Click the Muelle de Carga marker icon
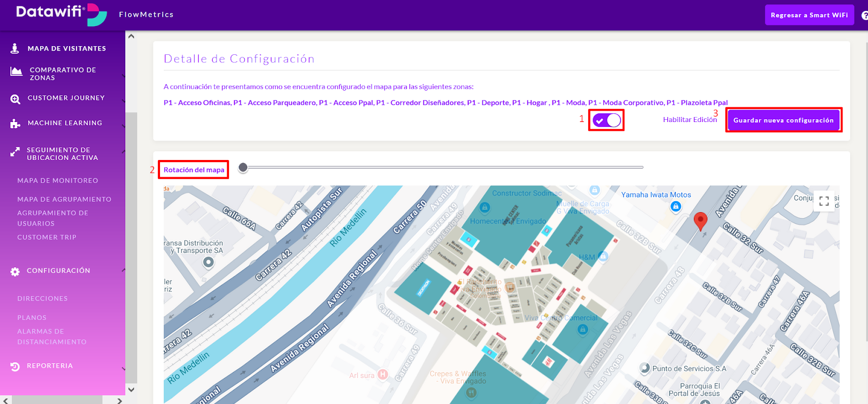 click(x=595, y=190)
